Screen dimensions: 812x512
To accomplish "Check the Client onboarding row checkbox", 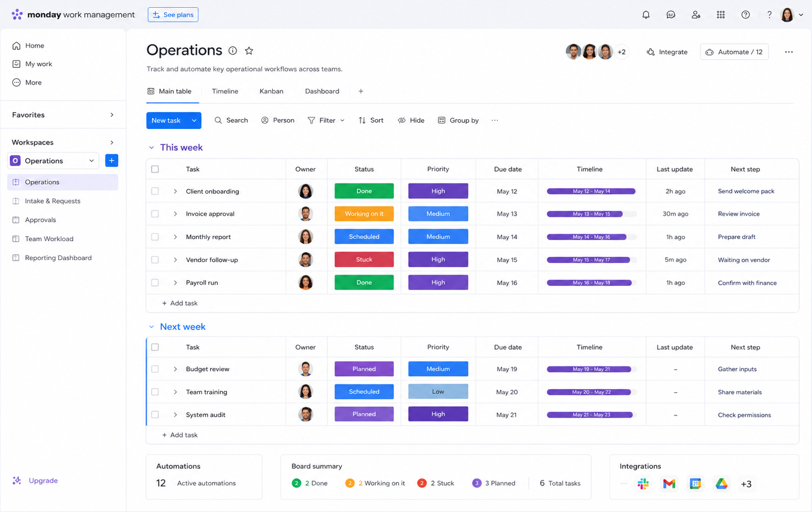I will pyautogui.click(x=155, y=191).
